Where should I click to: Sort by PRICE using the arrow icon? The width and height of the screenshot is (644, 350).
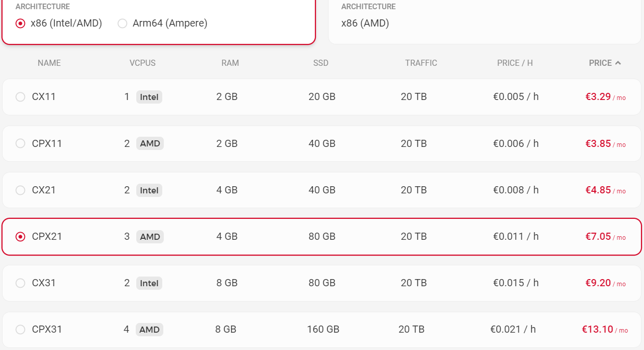pyautogui.click(x=618, y=63)
